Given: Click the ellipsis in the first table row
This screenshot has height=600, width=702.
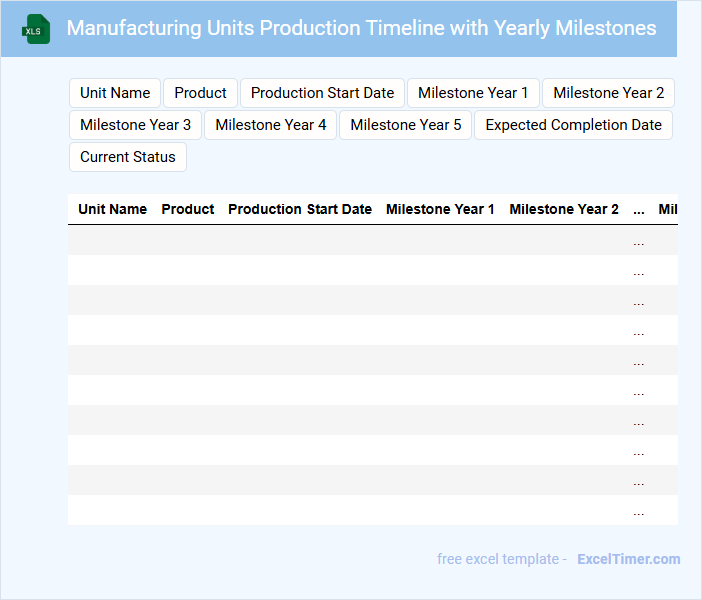Looking at the screenshot, I should pos(639,241).
